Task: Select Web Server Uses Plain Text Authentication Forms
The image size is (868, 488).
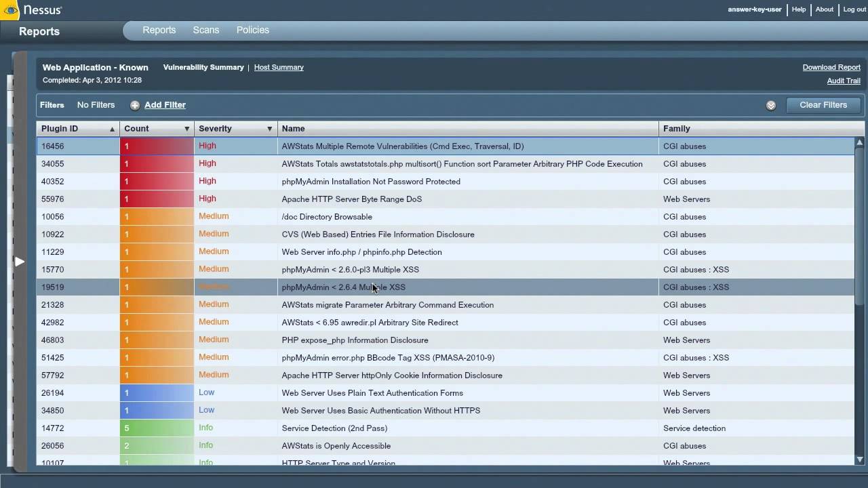Action: (x=446, y=393)
